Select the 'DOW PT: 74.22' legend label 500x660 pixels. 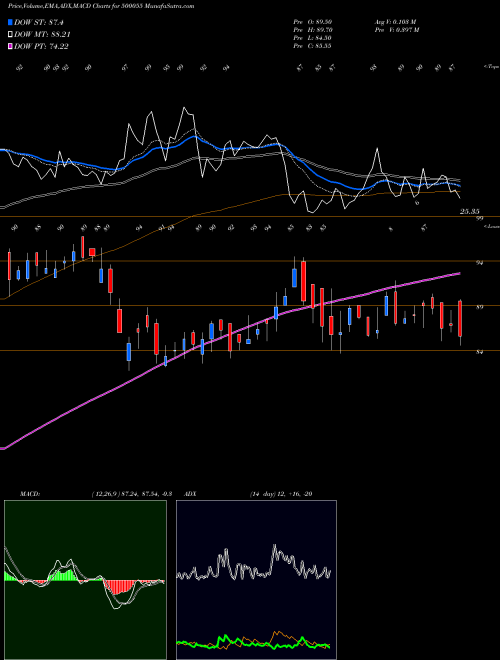41,46
